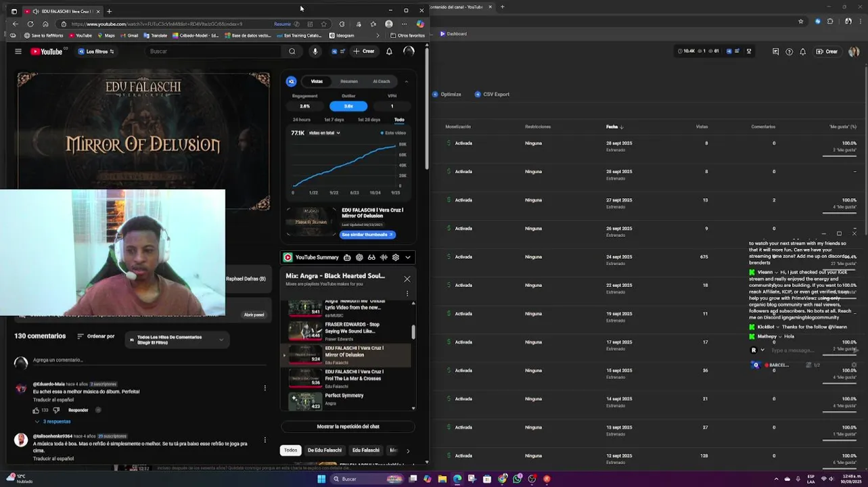The width and height of the screenshot is (868, 487).
Task: Open Mix playlist three-dot options menu
Action: 407,294
